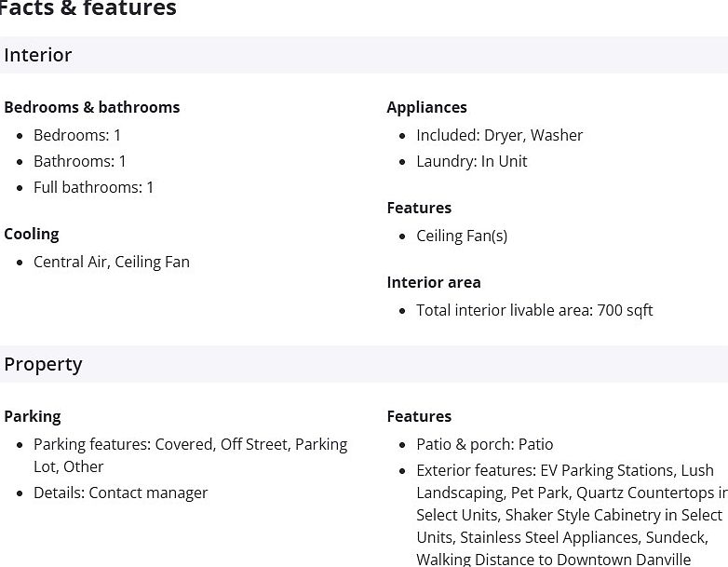The width and height of the screenshot is (728, 567).
Task: Select the Appliances subheading
Action: click(x=427, y=107)
